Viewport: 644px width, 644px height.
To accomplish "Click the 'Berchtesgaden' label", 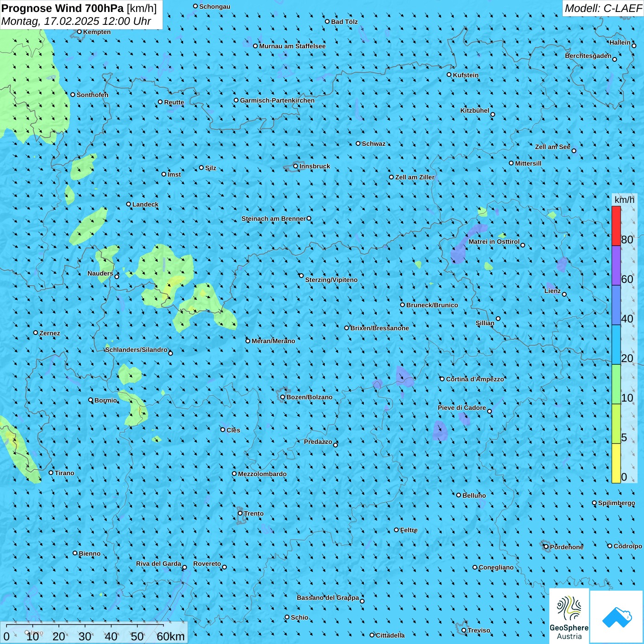I will click(588, 56).
